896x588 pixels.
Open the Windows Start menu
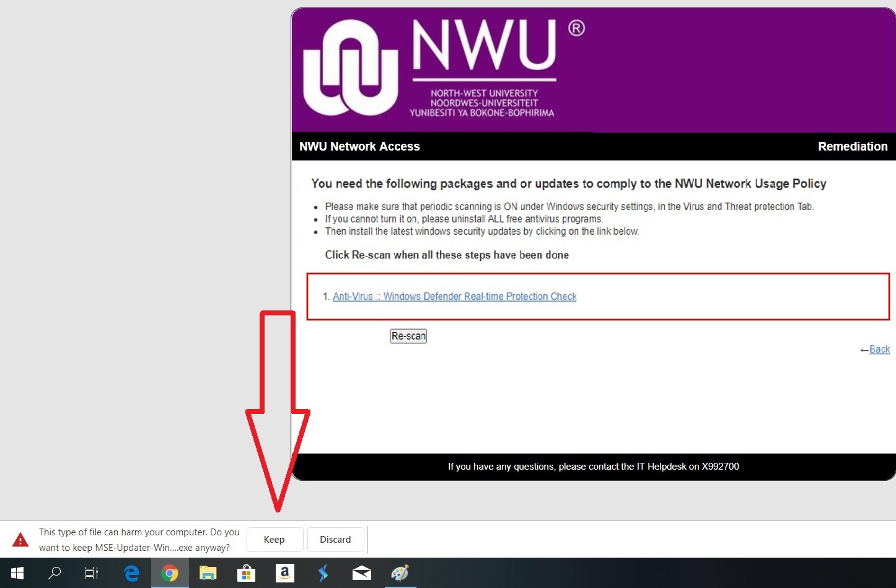(17, 573)
